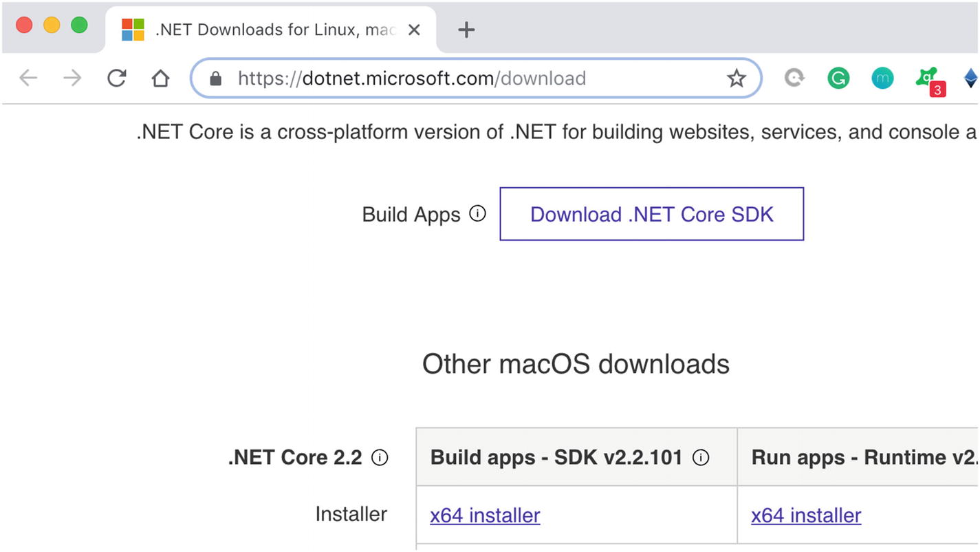Viewport: 980px width, 552px height.
Task: Click the Download .NET Core SDK button
Action: click(x=651, y=214)
